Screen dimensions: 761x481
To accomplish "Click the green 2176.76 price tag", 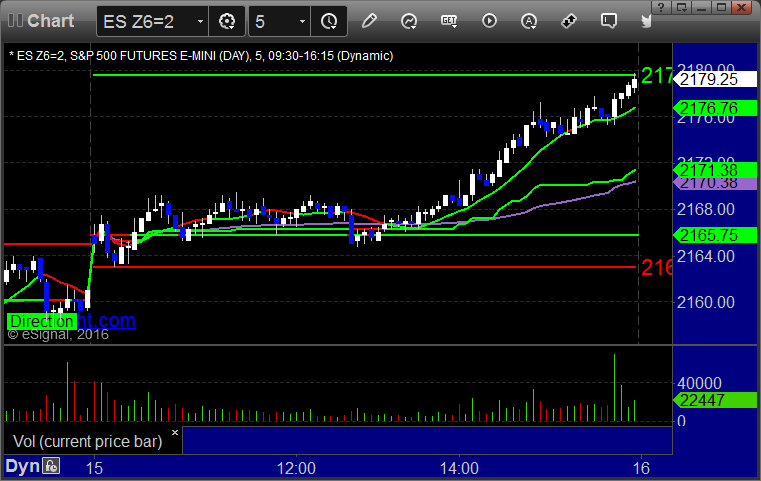I will tap(715, 108).
